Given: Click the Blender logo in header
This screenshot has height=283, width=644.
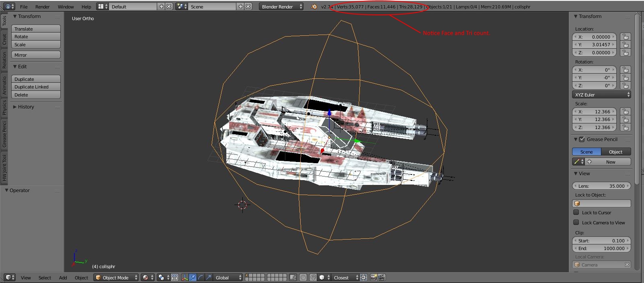Looking at the screenshot, I should point(314,6).
